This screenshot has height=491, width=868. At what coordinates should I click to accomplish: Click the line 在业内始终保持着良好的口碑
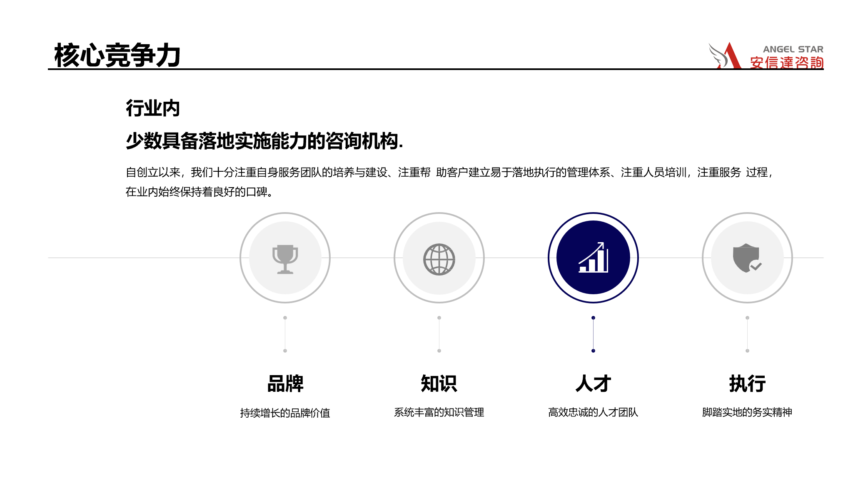pyautogui.click(x=200, y=192)
